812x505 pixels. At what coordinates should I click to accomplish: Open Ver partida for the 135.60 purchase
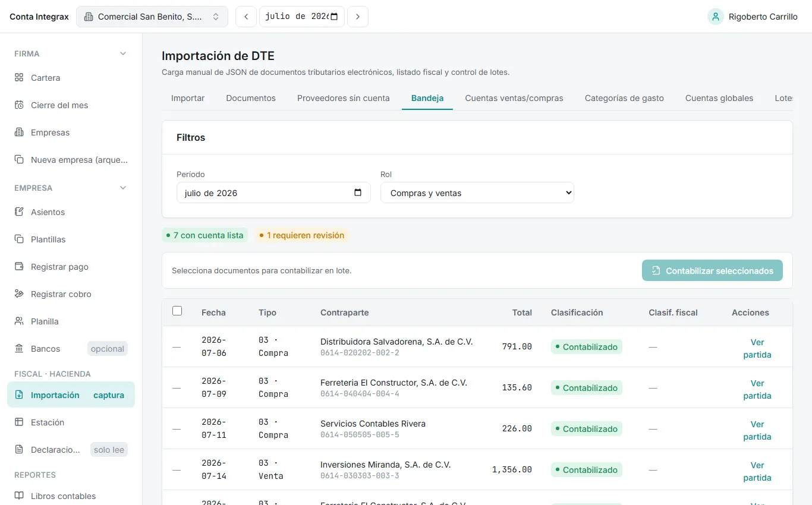(757, 390)
